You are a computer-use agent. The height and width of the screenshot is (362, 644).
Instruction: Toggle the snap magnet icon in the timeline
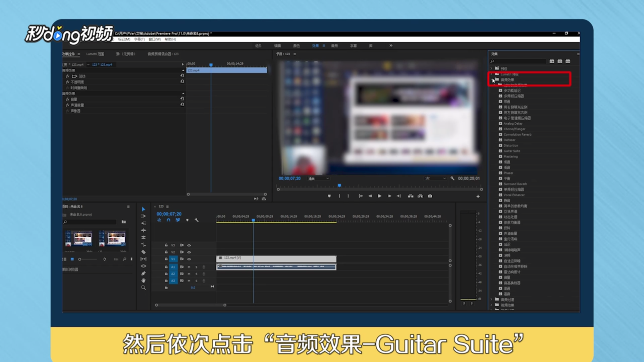pyautogui.click(x=168, y=220)
